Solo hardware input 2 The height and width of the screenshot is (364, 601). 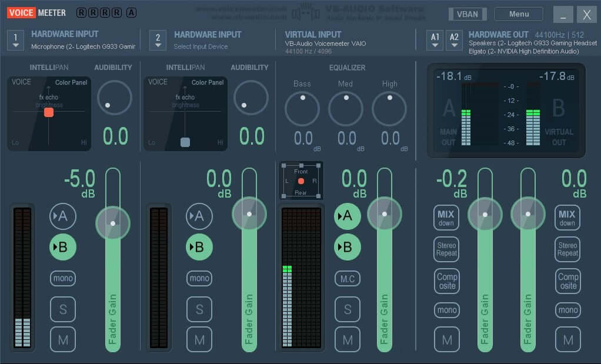(x=199, y=309)
